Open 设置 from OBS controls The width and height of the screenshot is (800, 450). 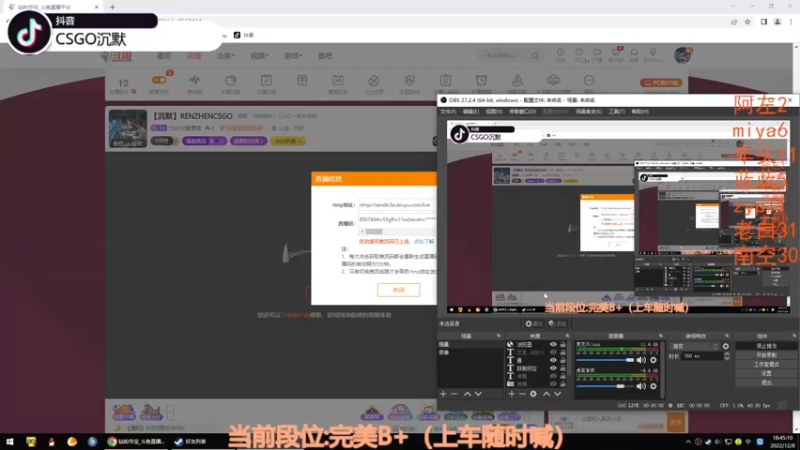[x=766, y=373]
